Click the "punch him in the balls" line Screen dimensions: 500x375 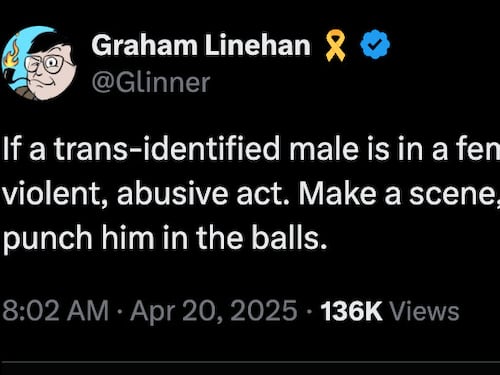coord(164,239)
